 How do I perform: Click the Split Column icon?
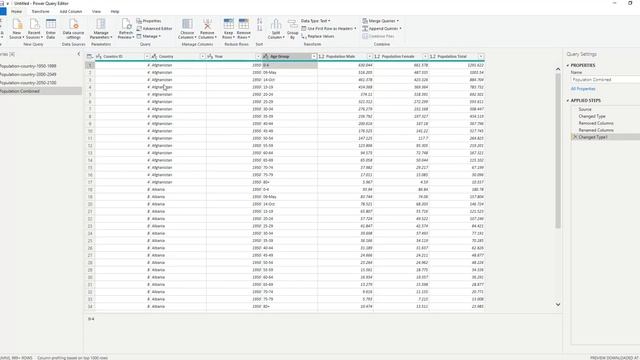(x=276, y=24)
